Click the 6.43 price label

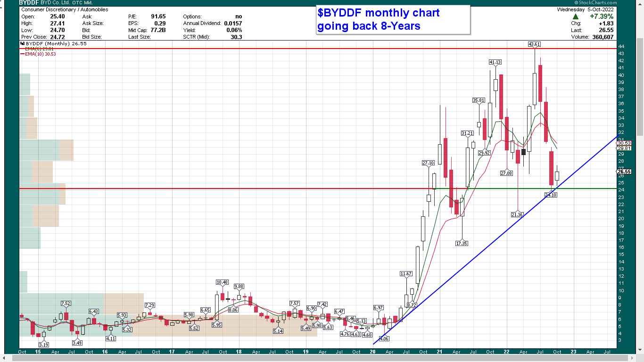(x=94, y=311)
